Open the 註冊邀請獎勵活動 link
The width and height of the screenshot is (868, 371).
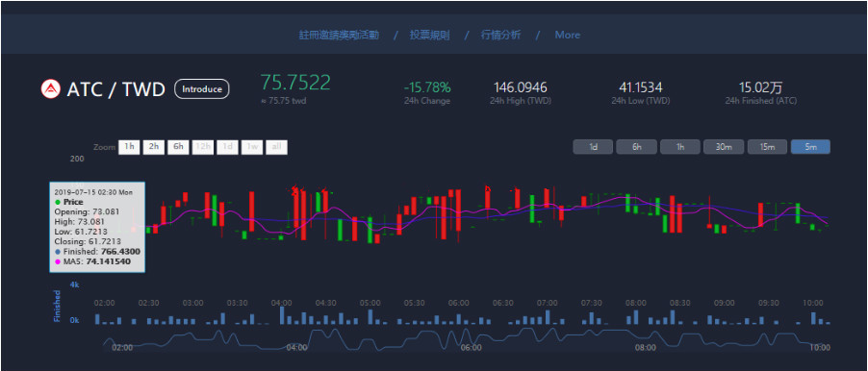click(339, 35)
